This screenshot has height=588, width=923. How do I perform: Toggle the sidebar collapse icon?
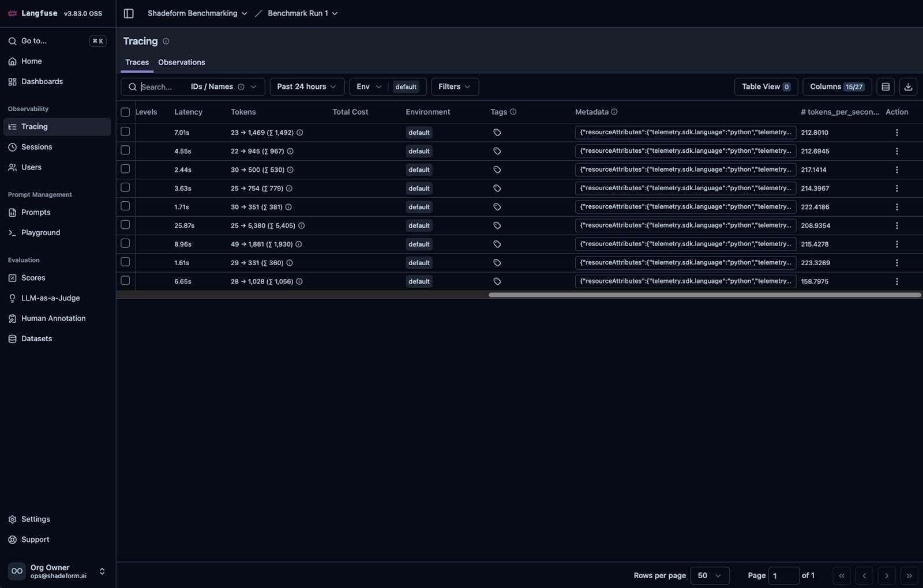[129, 13]
